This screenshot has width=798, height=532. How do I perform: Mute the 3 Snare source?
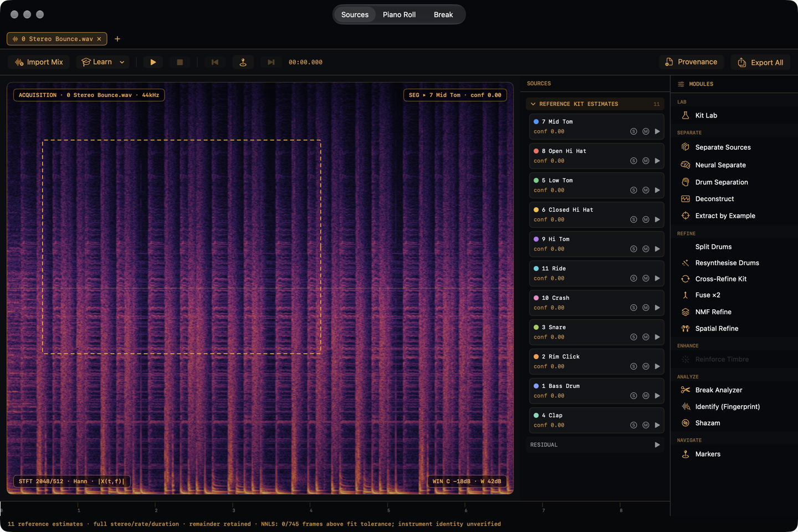[646, 337]
